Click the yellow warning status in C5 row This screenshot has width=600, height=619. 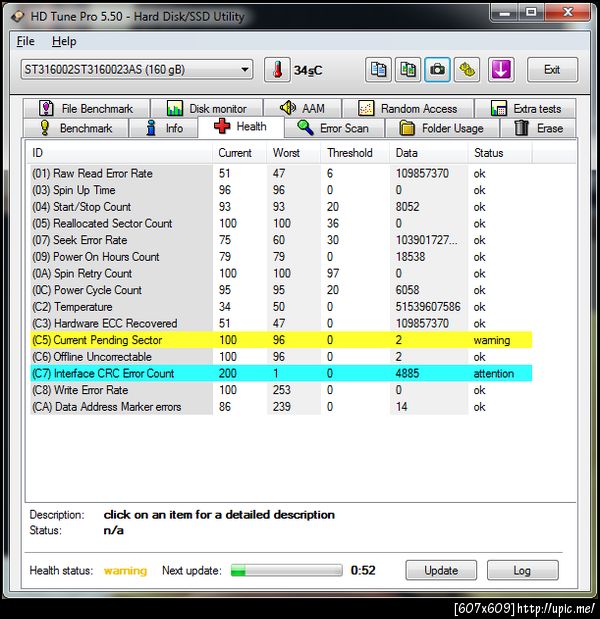[x=492, y=340]
